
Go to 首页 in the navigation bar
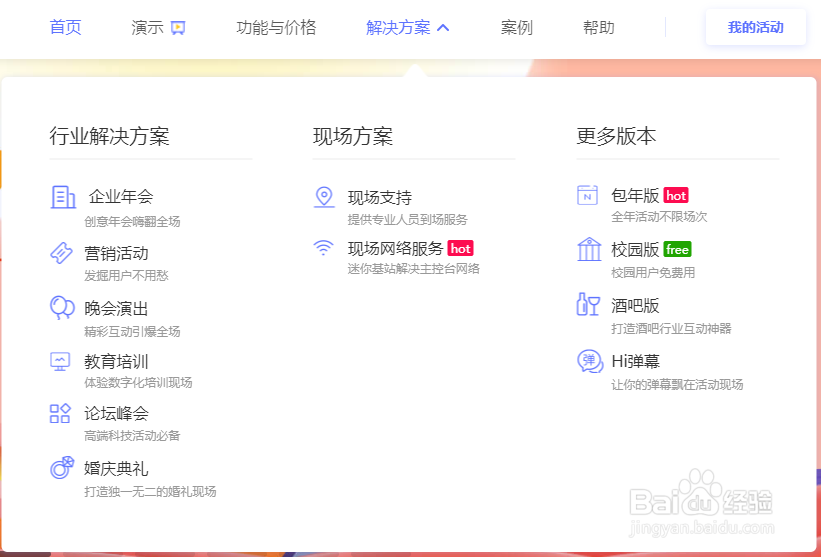pos(65,27)
